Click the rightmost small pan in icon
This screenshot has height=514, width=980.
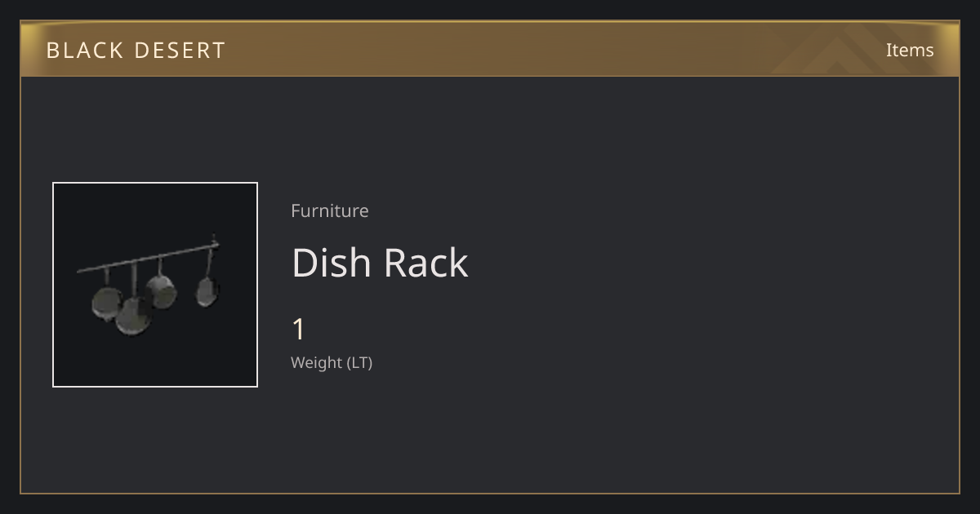coord(207,292)
